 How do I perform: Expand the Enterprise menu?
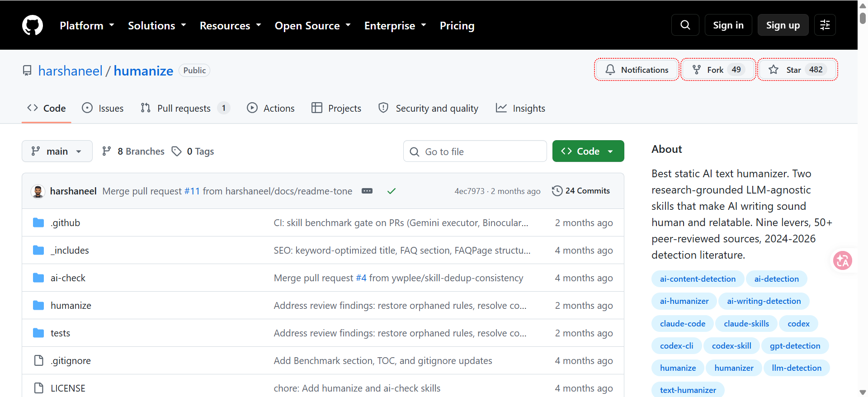coord(395,25)
